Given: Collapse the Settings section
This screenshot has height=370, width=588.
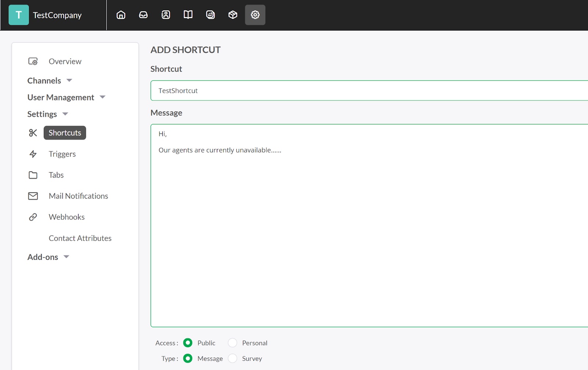Looking at the screenshot, I should pyautogui.click(x=48, y=114).
